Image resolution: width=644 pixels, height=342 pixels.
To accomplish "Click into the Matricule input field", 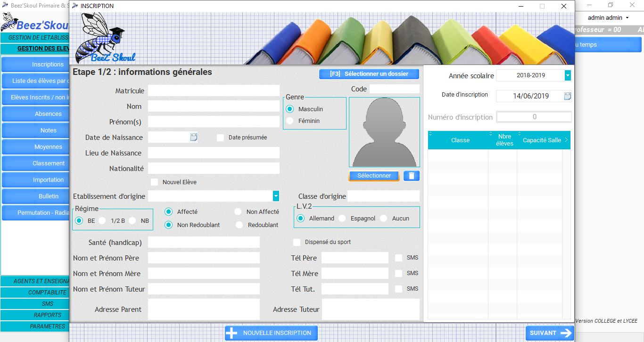I will pyautogui.click(x=214, y=90).
